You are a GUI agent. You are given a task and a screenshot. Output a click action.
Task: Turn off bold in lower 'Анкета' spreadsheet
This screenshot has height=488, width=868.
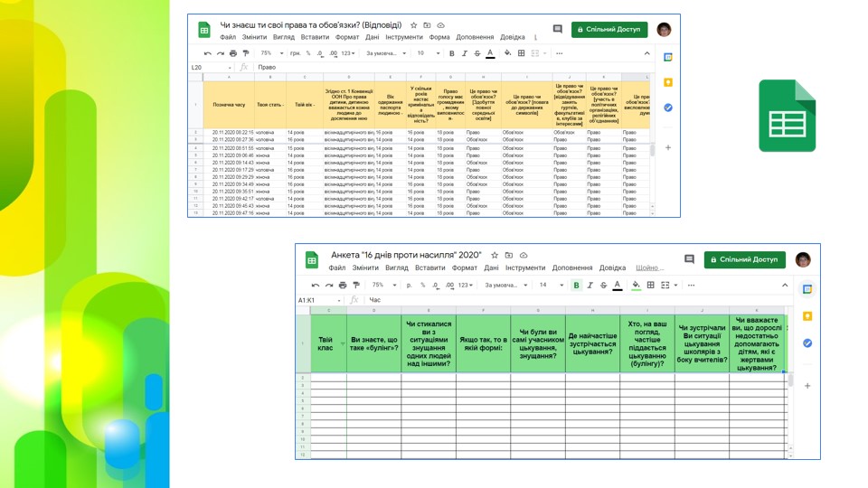576,285
